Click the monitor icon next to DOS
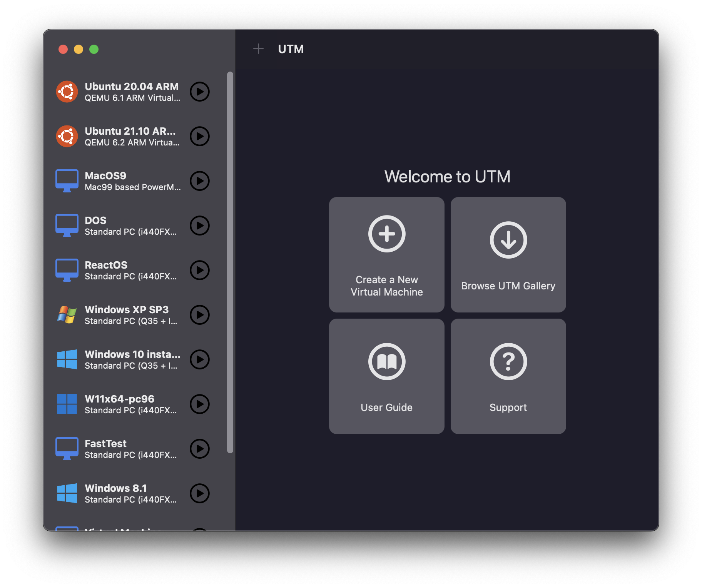This screenshot has width=702, height=588. 67,226
